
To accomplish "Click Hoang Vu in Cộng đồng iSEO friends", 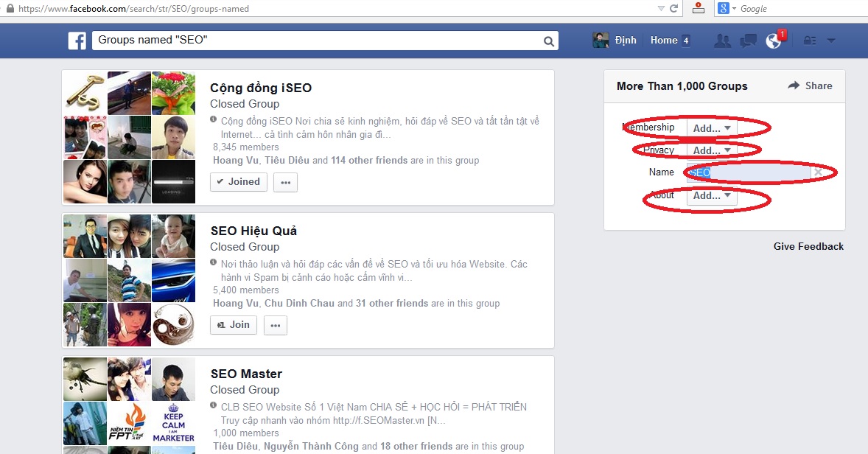I will pyautogui.click(x=236, y=160).
